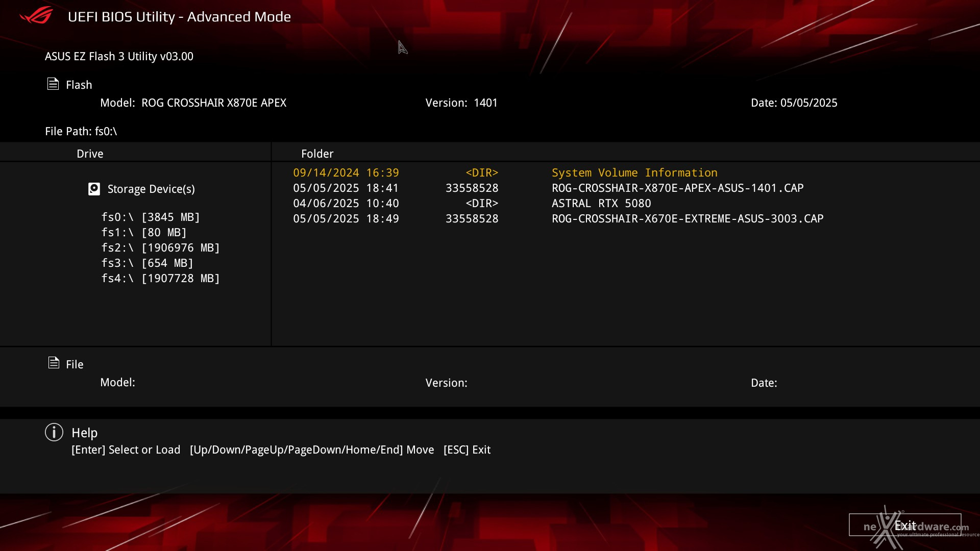Click the Storage Device(s) disk icon

pos(94,189)
